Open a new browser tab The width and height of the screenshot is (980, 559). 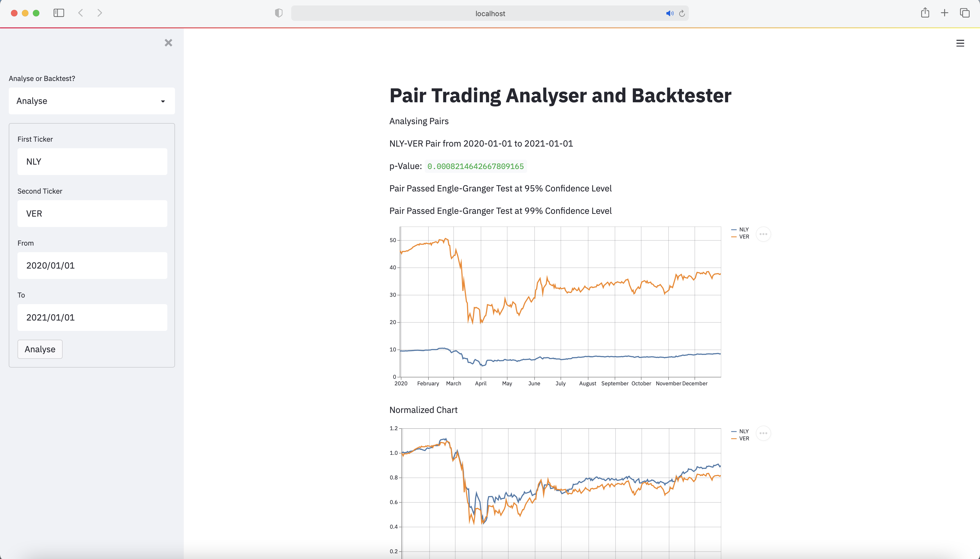(945, 13)
